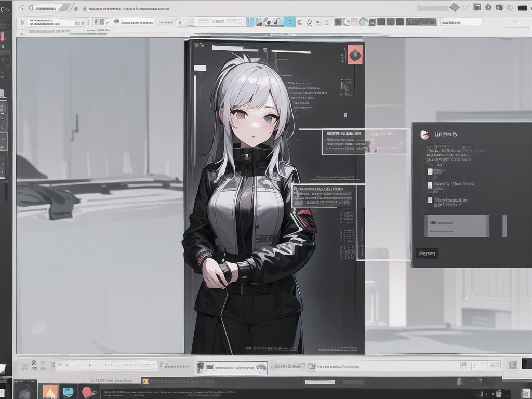Select the salmon-pink icon in the character panel corner

[355, 55]
